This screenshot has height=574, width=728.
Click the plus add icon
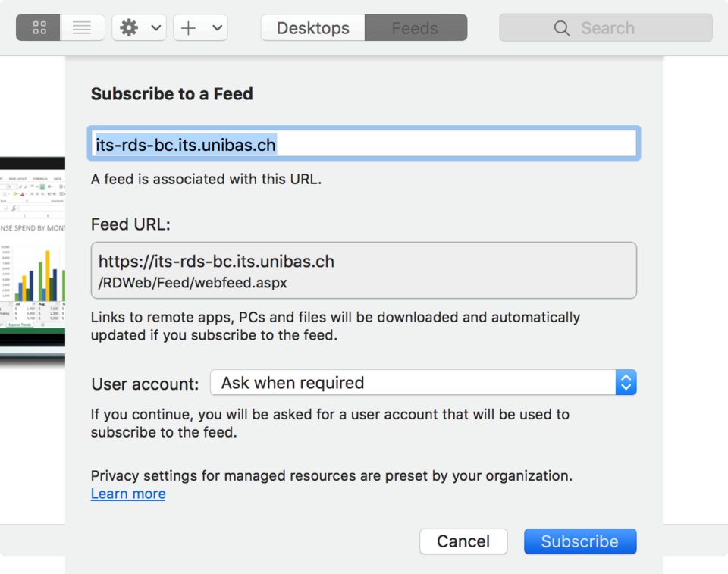(x=189, y=28)
